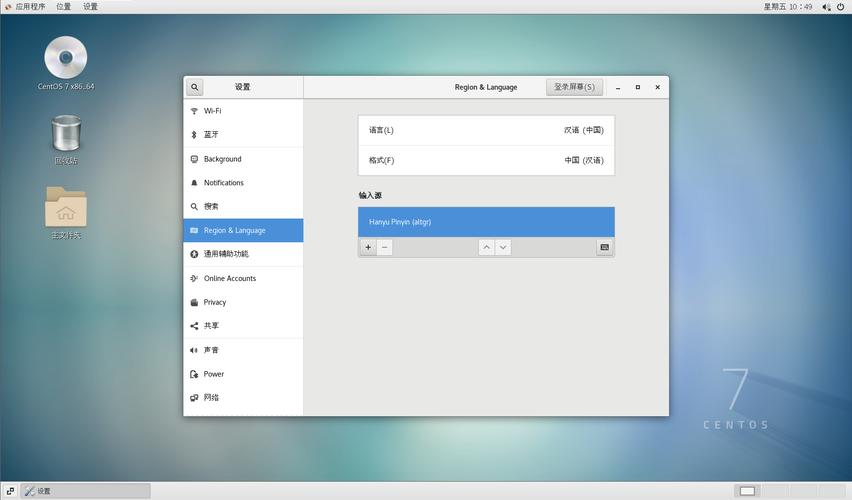Click the search magnifier button in Settings

pos(195,87)
